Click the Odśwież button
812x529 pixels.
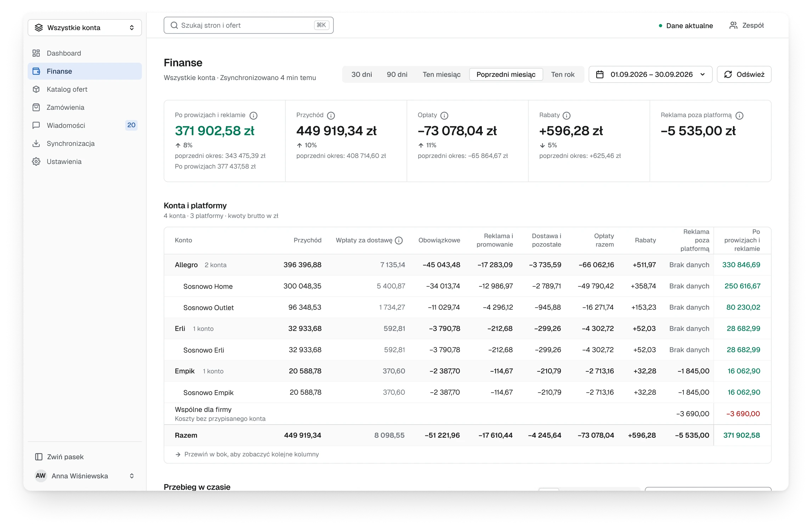click(x=744, y=74)
